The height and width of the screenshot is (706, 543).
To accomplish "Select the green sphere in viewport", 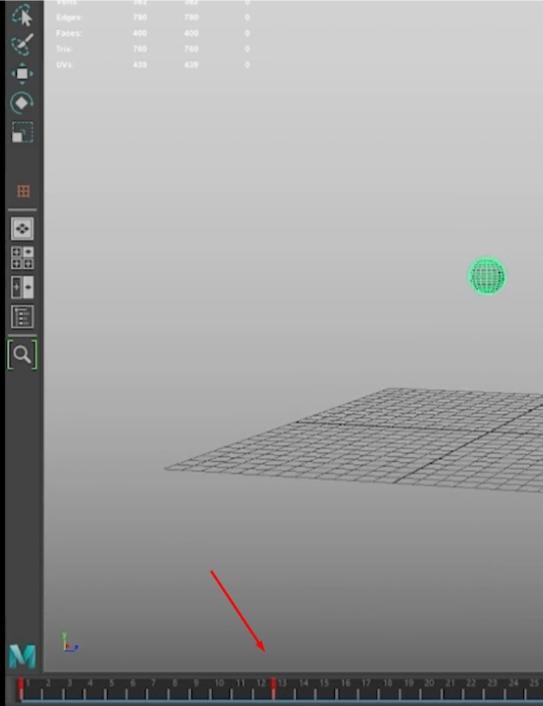I will 486,276.
